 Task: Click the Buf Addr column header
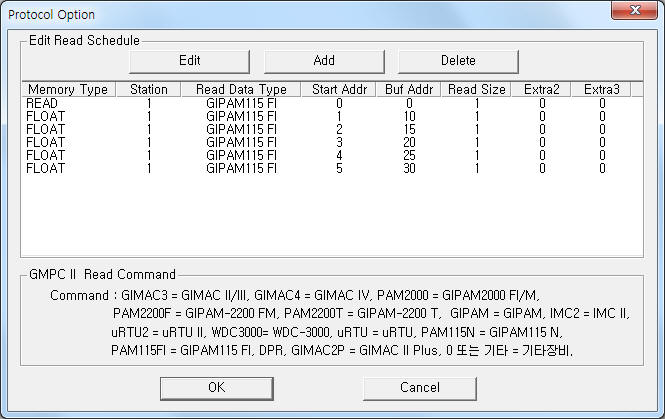(x=409, y=89)
